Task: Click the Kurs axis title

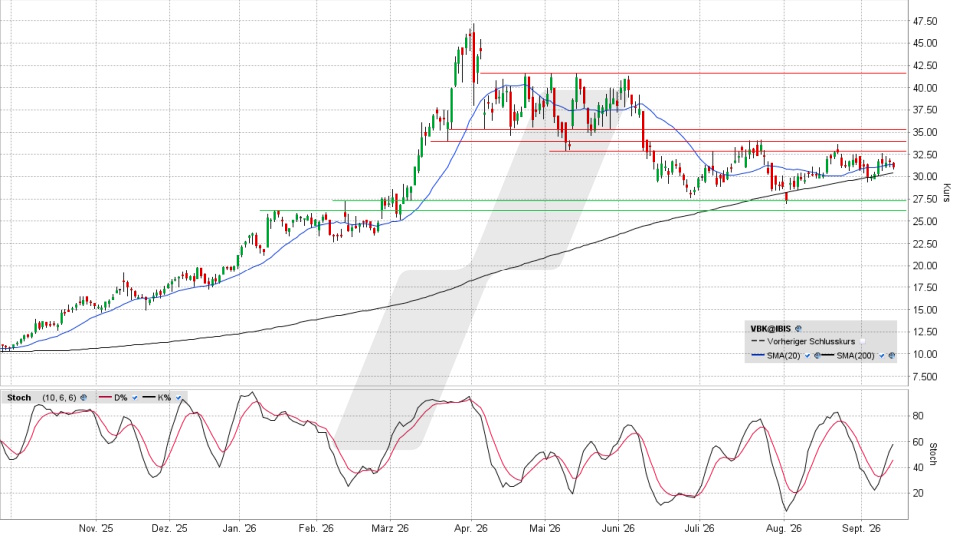Action: 947,192
